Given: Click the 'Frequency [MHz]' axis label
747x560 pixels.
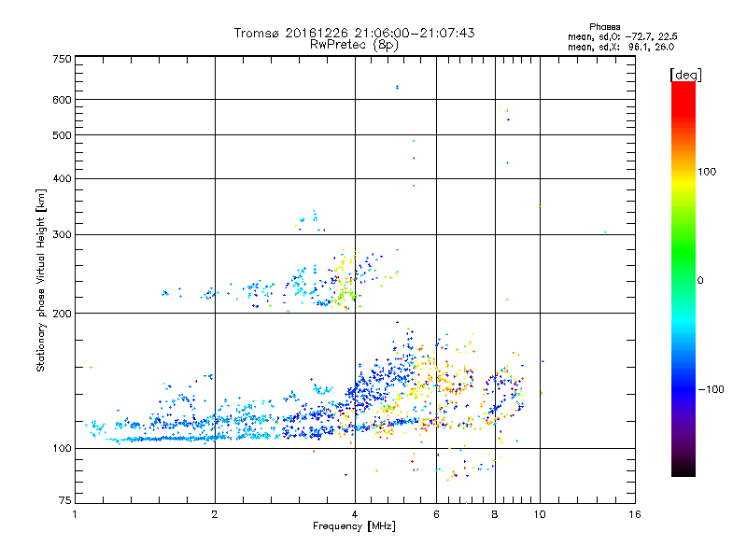Looking at the screenshot, I should [354, 526].
